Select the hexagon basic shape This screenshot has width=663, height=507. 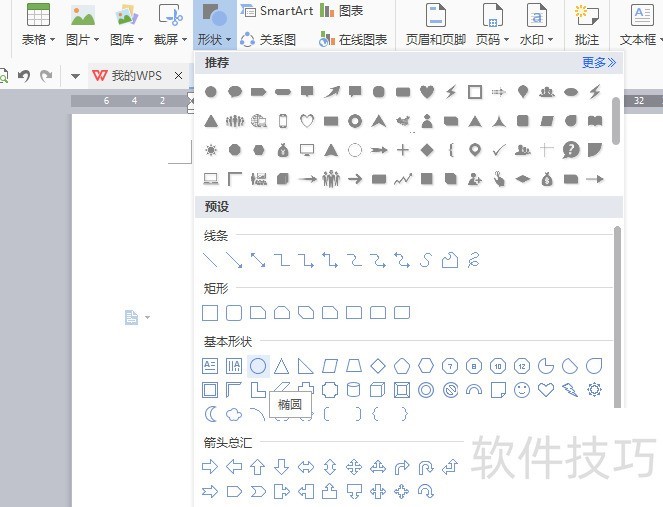[x=426, y=366]
